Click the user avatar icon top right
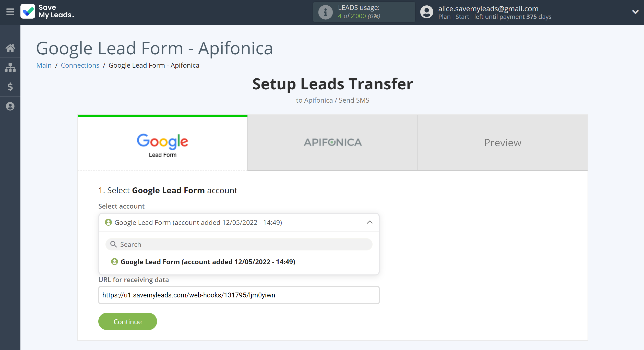 426,12
